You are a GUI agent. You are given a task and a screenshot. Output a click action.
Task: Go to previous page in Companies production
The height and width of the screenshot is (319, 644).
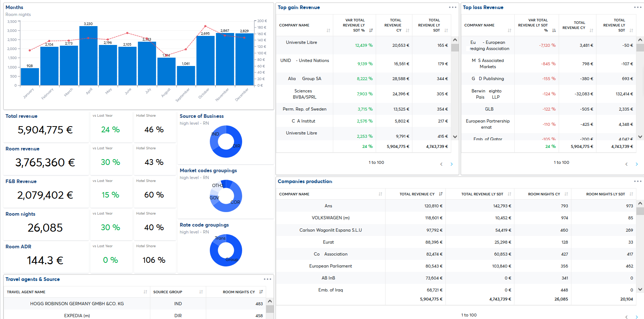point(626,317)
